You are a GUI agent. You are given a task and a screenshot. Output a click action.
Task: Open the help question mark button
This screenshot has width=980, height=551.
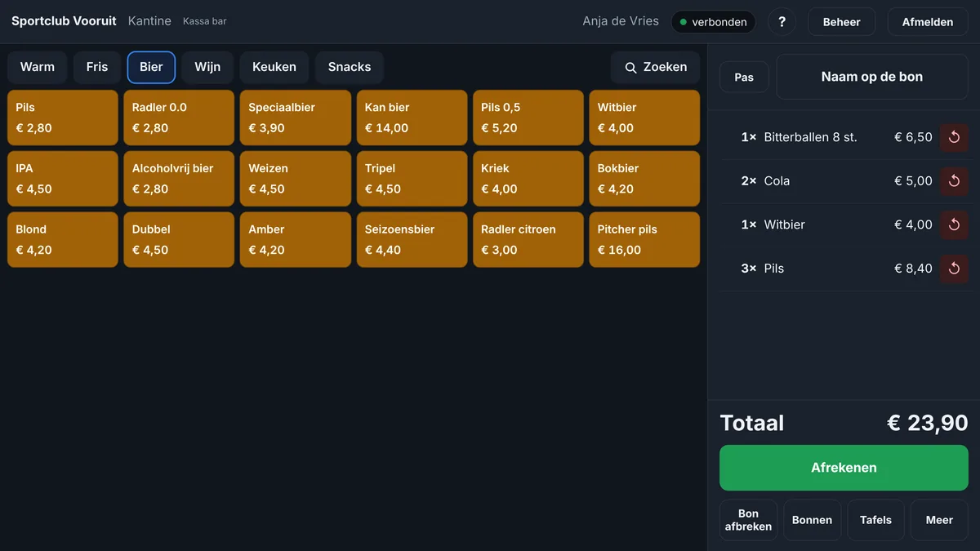[782, 22]
